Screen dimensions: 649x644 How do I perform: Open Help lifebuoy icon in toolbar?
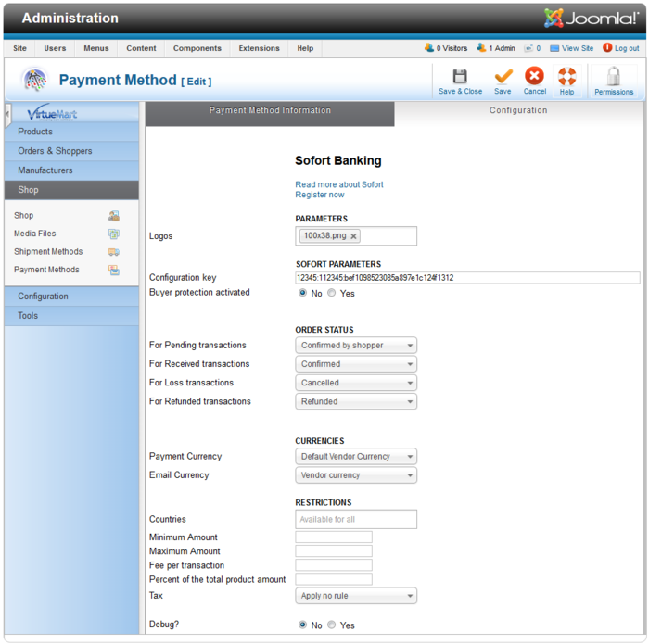[x=566, y=77]
